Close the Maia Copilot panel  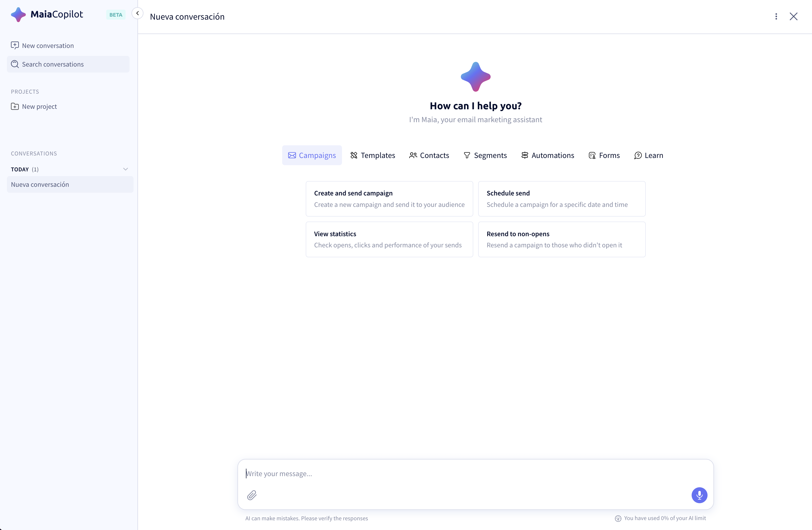tap(794, 16)
